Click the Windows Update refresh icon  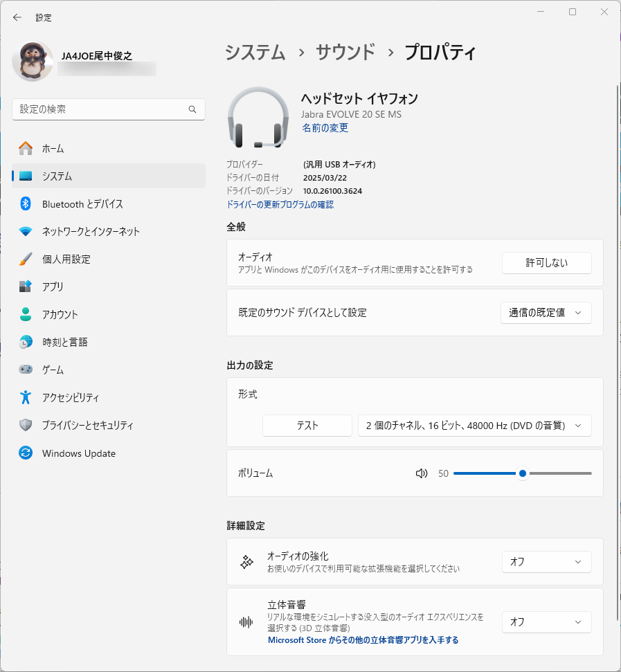click(26, 453)
